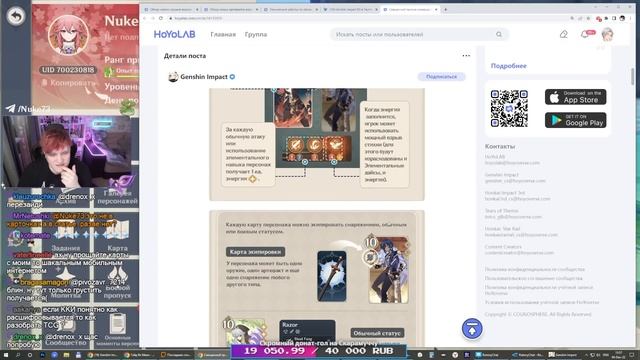Click the page vertical scrollbar
Screen dimensions: 640x360
coord(633,76)
